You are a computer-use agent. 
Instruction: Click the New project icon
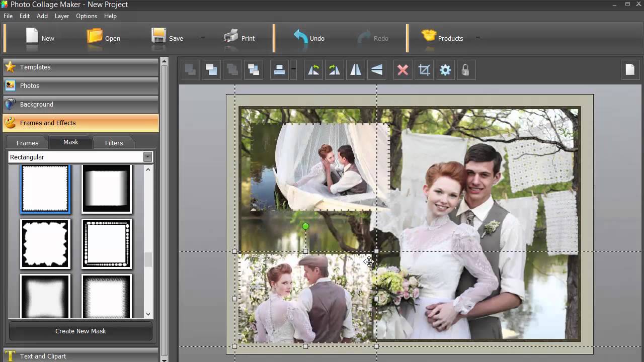click(x=32, y=36)
